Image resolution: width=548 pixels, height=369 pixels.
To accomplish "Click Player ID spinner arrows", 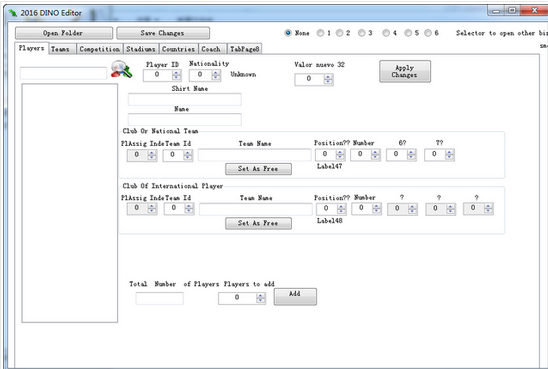I will tap(176, 75).
